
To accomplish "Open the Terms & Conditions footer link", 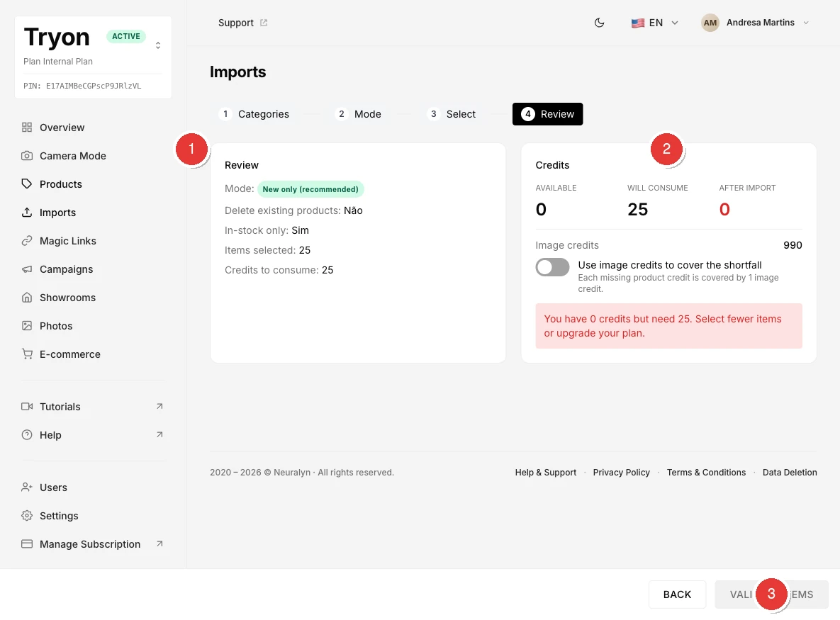I will 706,472.
